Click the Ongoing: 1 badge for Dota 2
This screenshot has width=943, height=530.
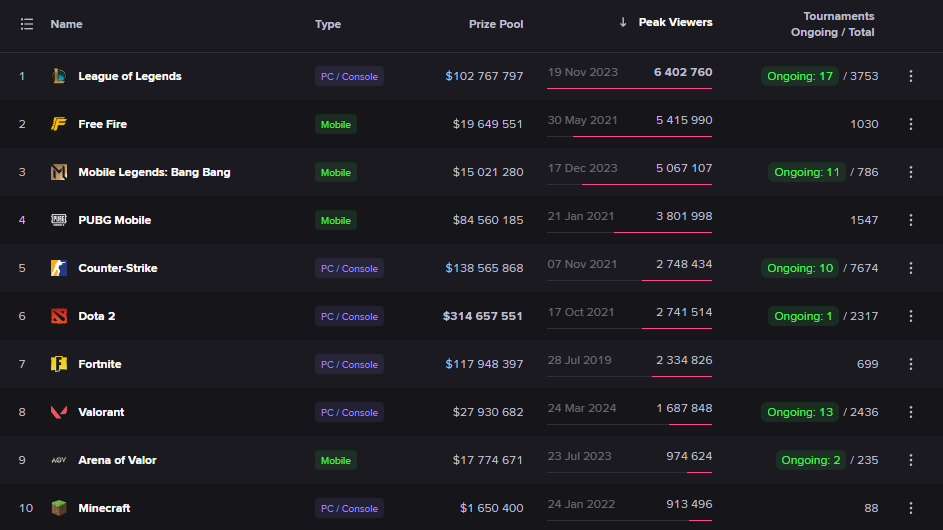tap(803, 316)
